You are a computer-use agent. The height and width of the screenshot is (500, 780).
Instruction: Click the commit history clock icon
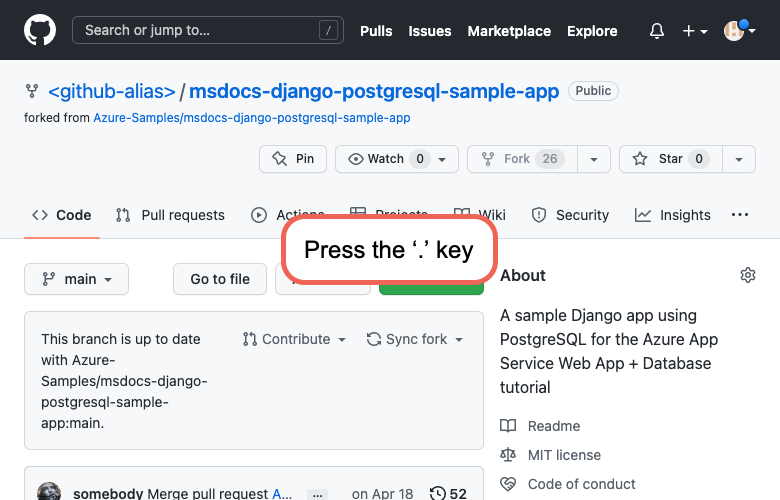click(438, 493)
